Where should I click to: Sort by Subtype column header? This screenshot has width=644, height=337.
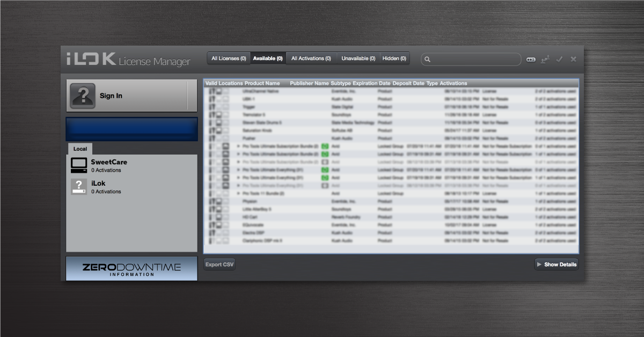point(341,83)
